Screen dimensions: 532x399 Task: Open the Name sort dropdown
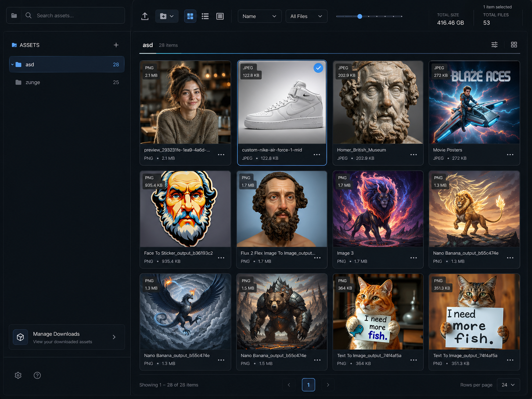[x=259, y=16]
